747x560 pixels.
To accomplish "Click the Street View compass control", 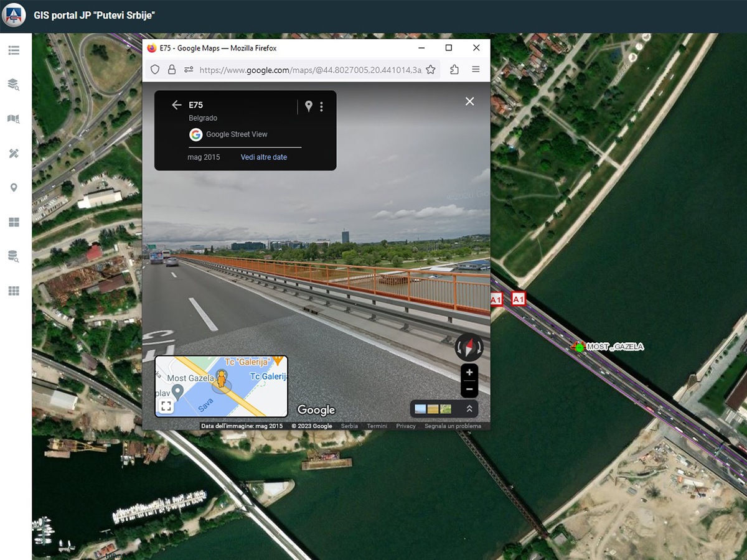I will point(469,347).
